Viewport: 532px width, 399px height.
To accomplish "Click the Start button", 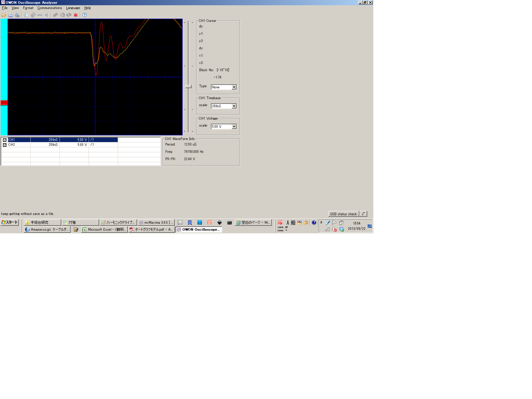I will (10, 222).
